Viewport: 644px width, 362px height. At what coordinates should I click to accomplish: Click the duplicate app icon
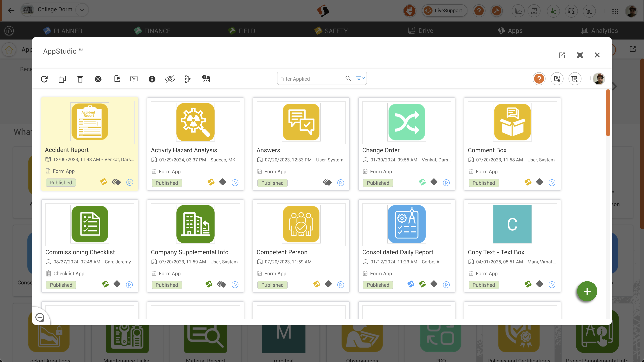(62, 79)
